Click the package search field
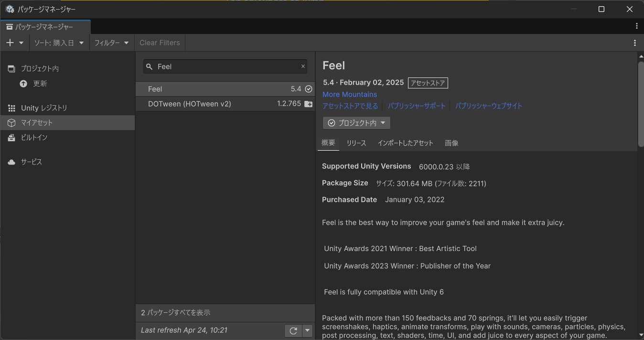The height and width of the screenshot is (340, 644). pos(225,66)
